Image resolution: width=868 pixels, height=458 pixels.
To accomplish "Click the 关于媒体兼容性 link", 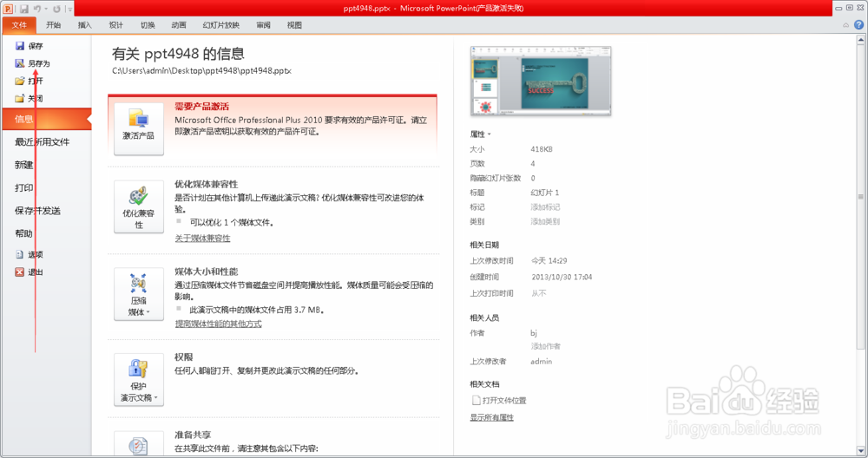I will (x=202, y=238).
